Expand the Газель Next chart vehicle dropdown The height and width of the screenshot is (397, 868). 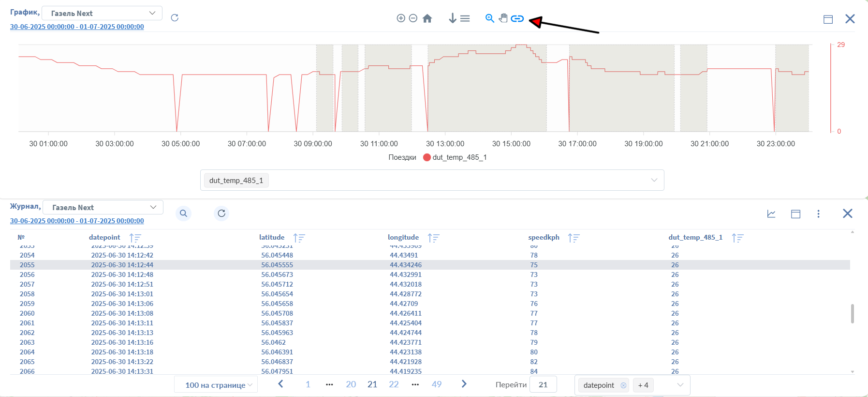pyautogui.click(x=102, y=14)
